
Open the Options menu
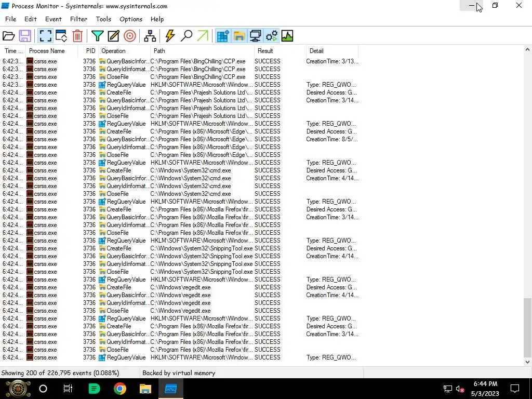tap(130, 19)
